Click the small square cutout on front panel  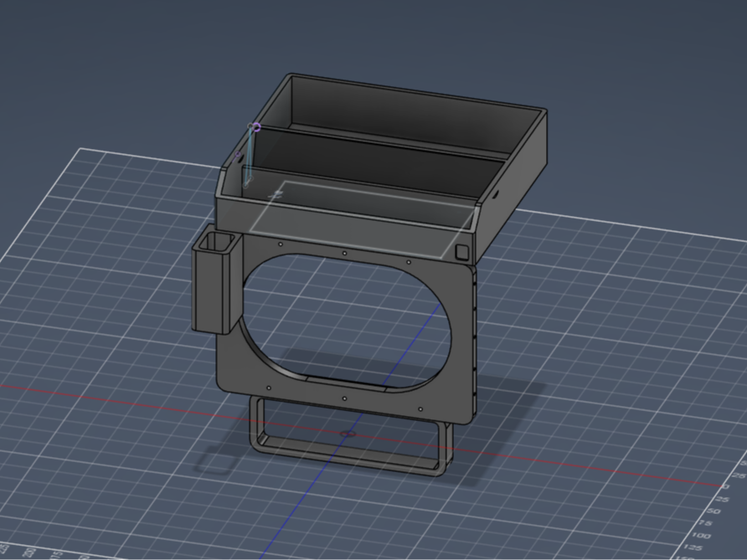[461, 252]
